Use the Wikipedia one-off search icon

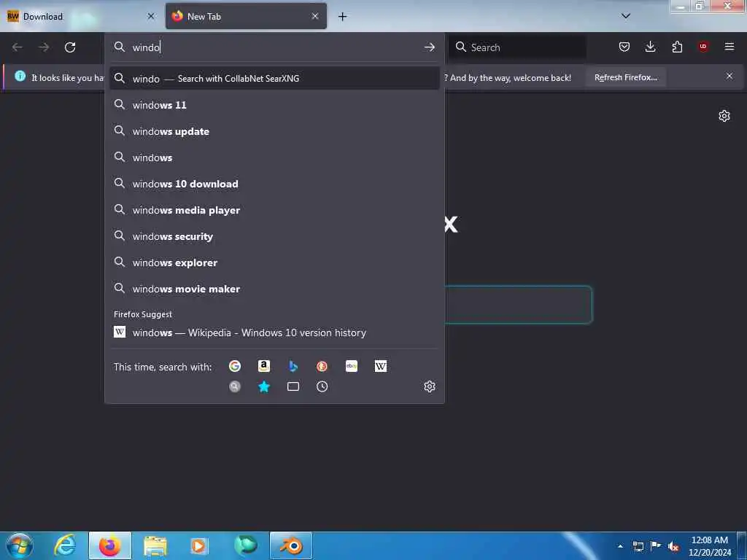380,366
